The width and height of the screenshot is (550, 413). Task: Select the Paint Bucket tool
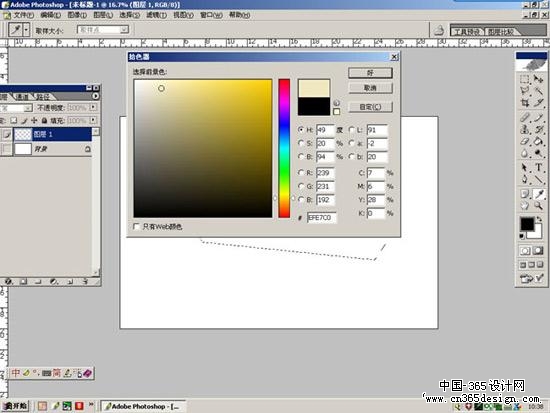[538, 141]
